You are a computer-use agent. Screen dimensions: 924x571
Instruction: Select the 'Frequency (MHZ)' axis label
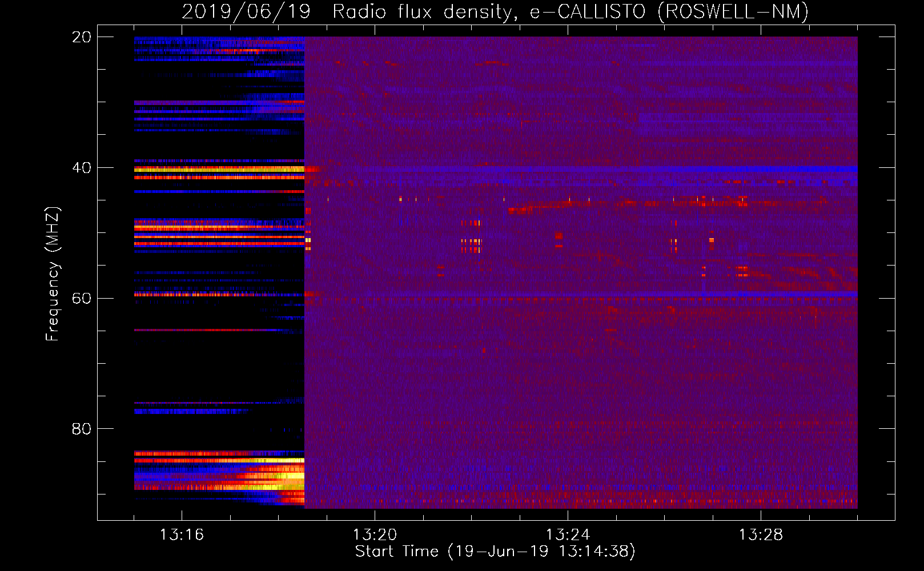[53, 274]
